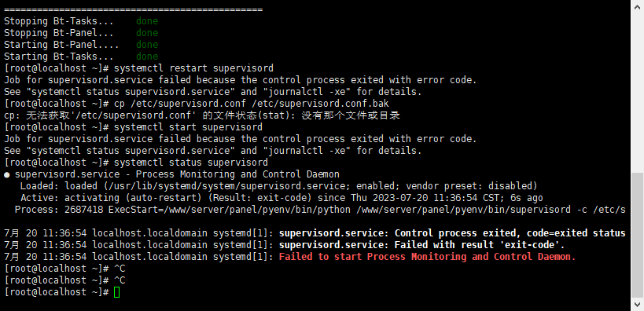Click the 'Active: activating (auto-restart)' status line

click(x=282, y=198)
